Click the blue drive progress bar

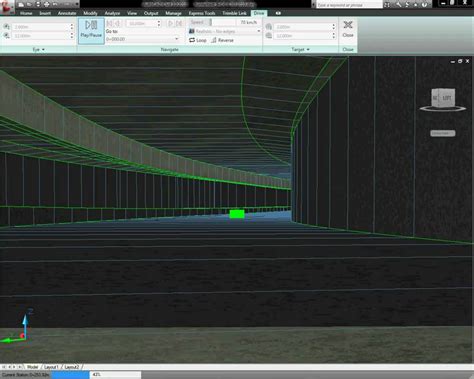click(x=70, y=375)
